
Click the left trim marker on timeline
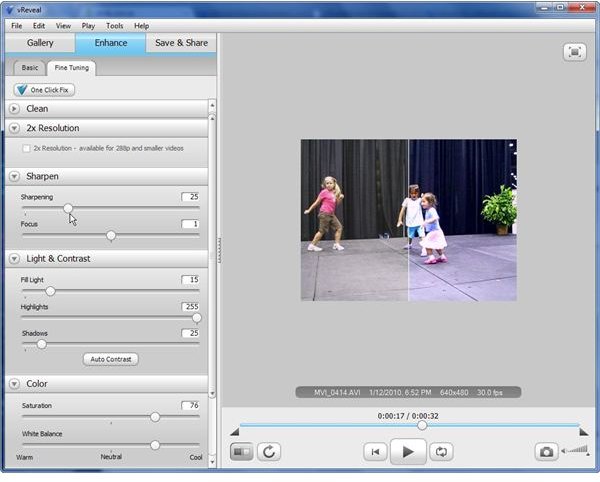(x=235, y=432)
